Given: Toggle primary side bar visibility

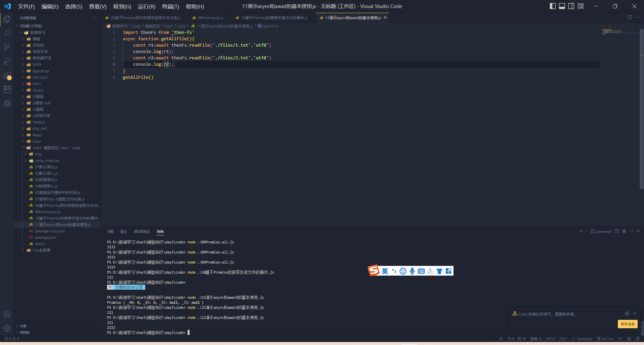Looking at the screenshot, I should 553,6.
